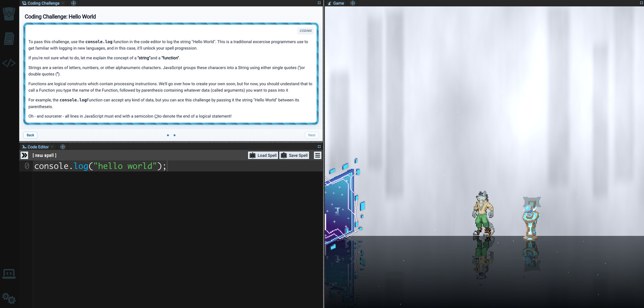
Task: Add a new tab beside Coding Challenge
Action: tap(73, 3)
